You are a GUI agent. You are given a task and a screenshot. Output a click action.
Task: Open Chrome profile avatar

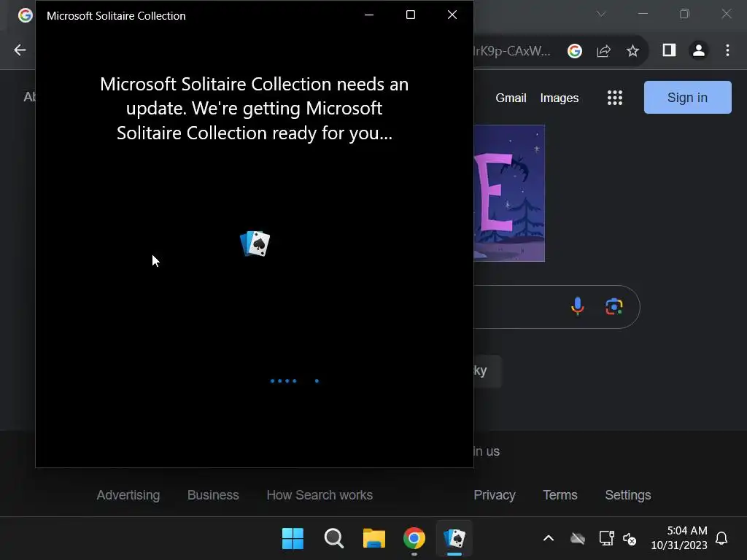click(x=699, y=50)
